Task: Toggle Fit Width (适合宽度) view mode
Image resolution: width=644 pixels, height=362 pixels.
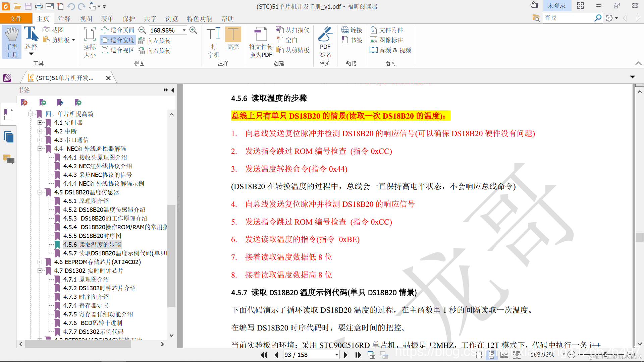Action: coord(118,40)
